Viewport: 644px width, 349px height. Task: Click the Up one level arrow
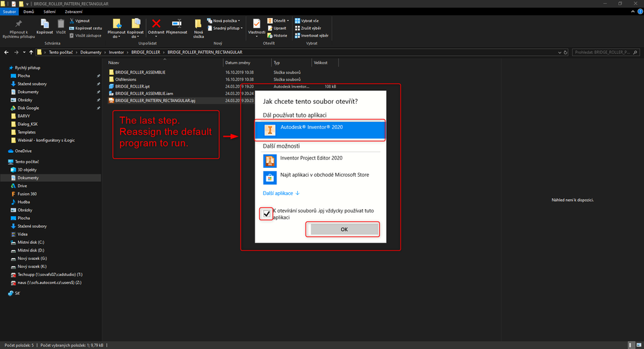tap(31, 52)
